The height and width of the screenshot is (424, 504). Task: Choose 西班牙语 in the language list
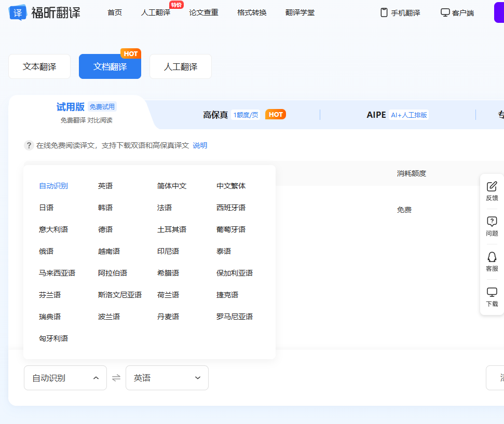pos(231,208)
